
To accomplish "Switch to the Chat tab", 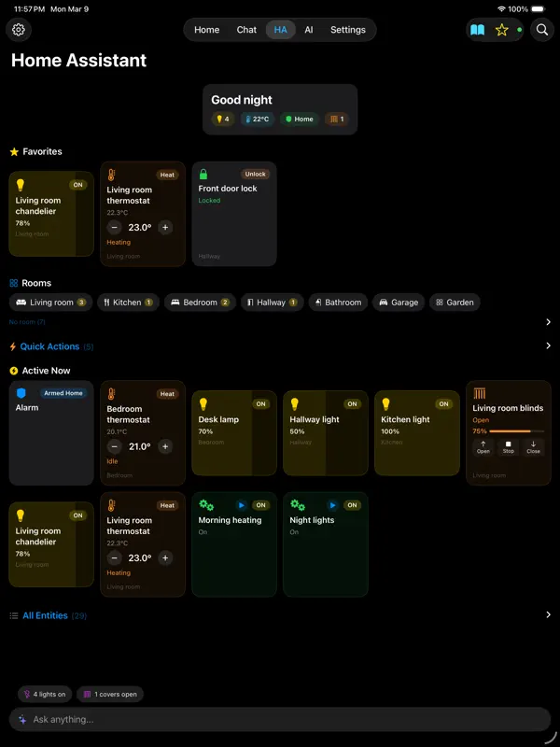I will [246, 30].
